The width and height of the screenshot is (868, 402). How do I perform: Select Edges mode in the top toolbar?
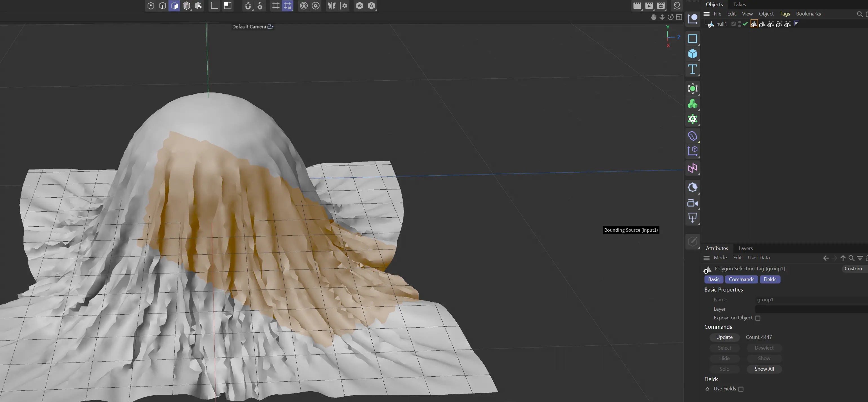click(162, 6)
